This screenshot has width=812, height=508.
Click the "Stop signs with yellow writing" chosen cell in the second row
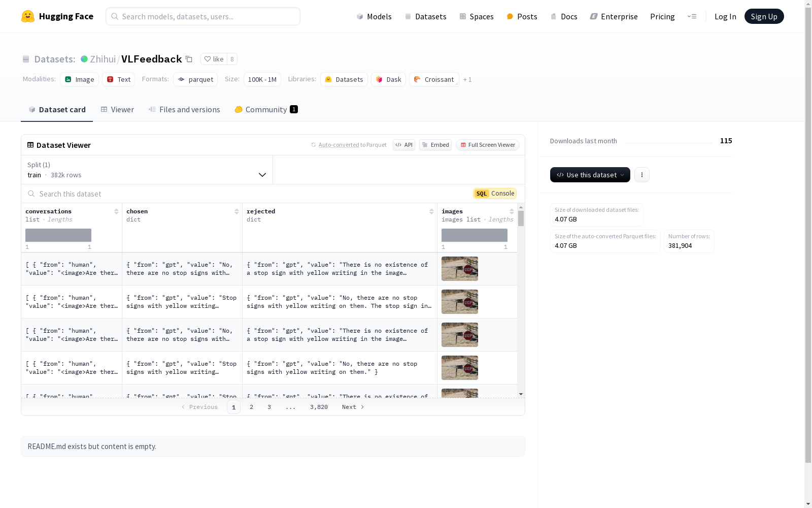coord(182,302)
